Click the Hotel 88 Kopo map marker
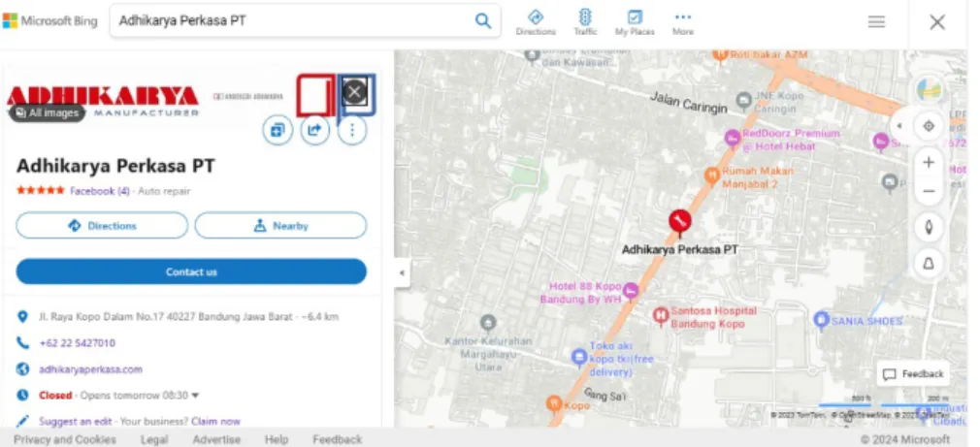Viewport: 980px width, 447px height. point(631,290)
